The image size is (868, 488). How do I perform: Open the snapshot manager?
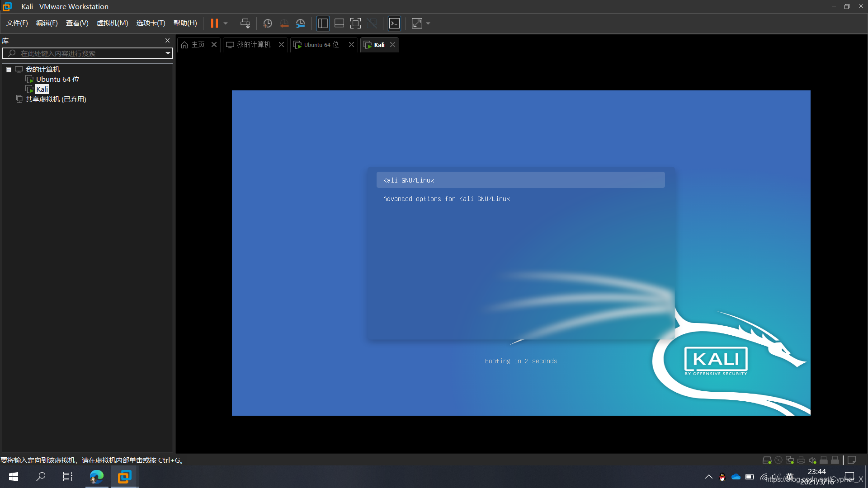point(301,23)
